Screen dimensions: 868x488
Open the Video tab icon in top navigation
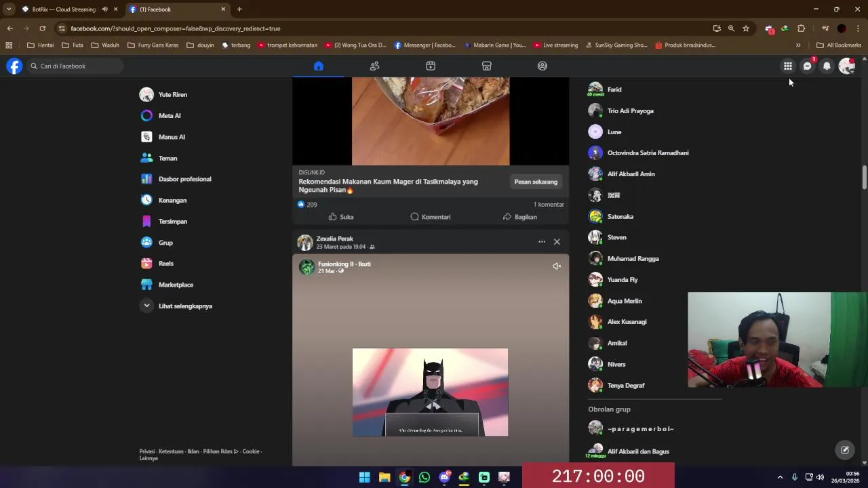pyautogui.click(x=431, y=66)
